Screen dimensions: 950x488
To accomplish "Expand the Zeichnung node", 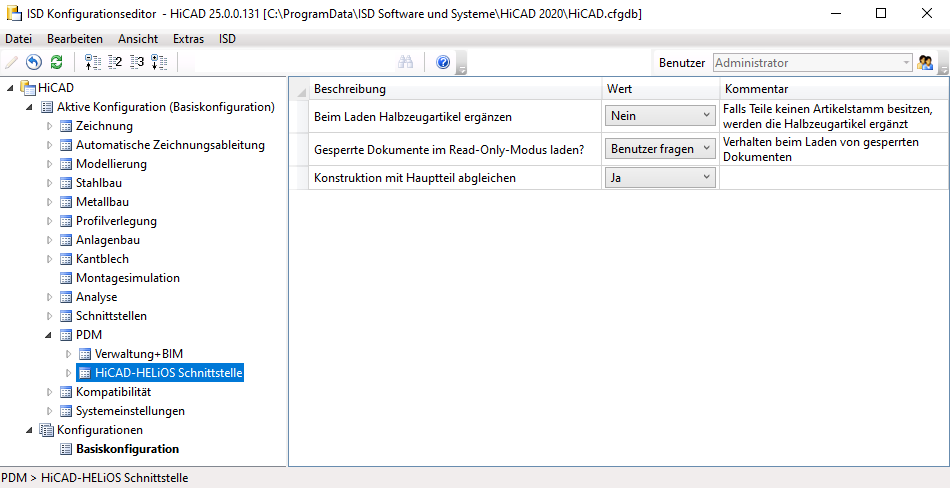I will point(50,126).
